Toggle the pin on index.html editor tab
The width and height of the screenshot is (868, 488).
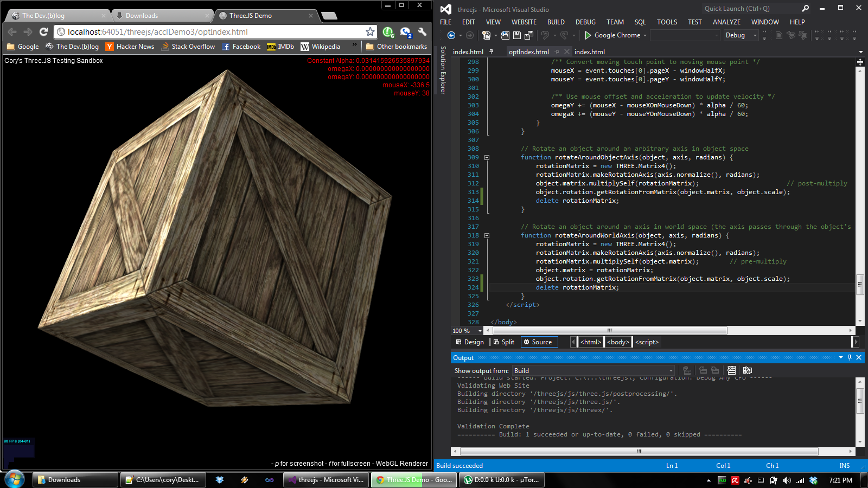click(x=492, y=52)
